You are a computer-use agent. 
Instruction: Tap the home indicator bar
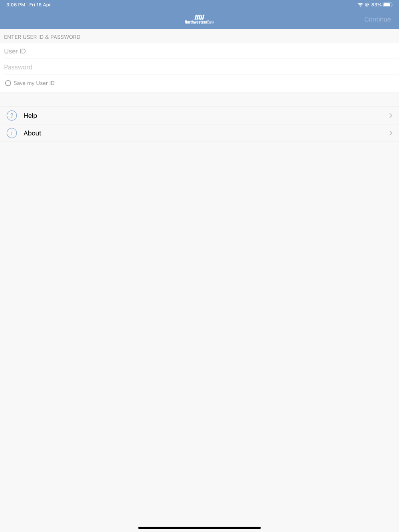[199, 528]
